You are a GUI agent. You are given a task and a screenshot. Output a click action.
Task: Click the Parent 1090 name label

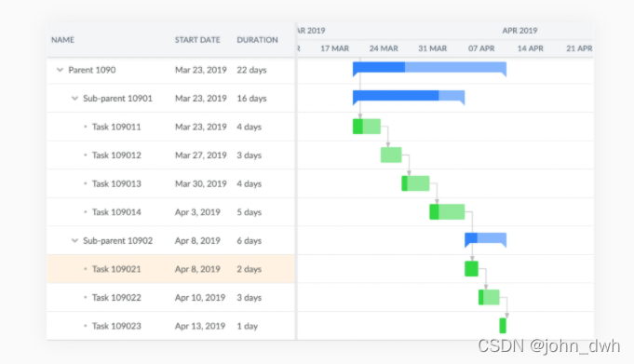[x=92, y=70]
